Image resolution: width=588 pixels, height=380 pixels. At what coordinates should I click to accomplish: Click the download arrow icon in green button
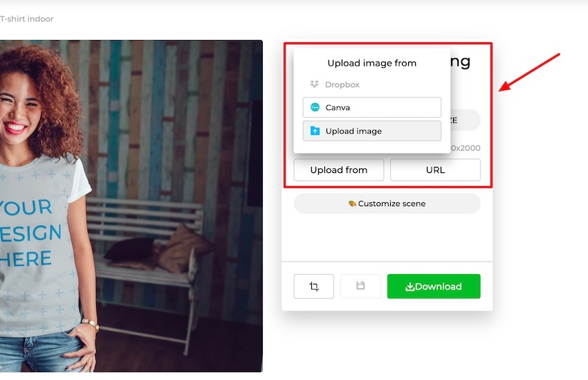(x=410, y=287)
